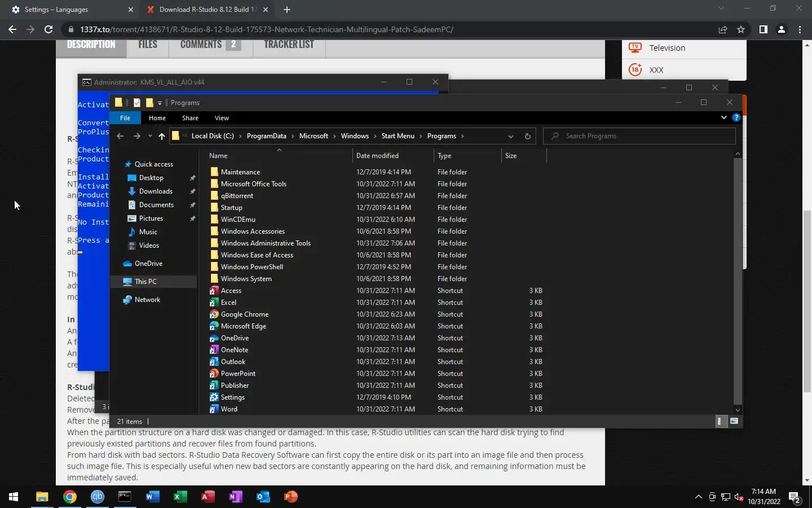Open File Explorer help icon

pos(736,117)
